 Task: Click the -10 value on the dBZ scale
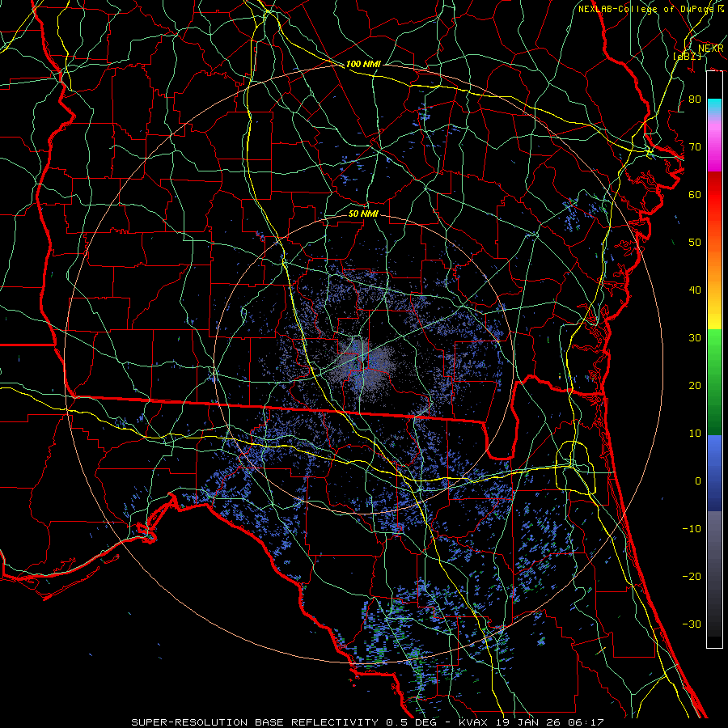tap(692, 529)
